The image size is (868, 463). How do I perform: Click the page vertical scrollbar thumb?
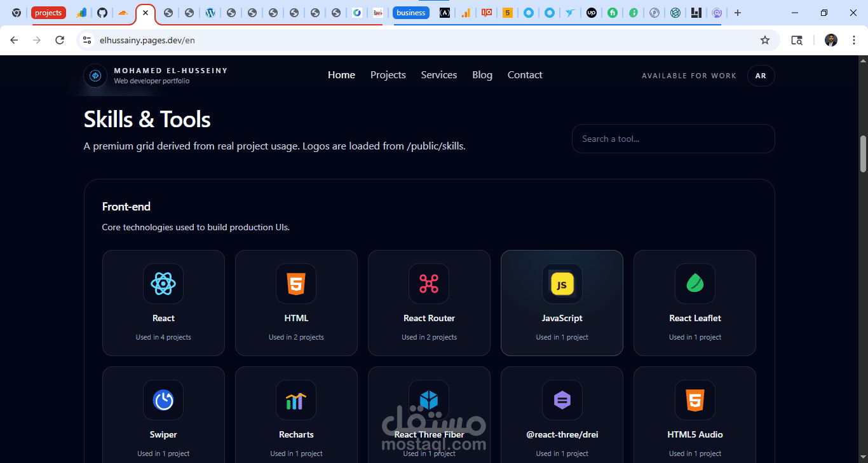[x=863, y=153]
